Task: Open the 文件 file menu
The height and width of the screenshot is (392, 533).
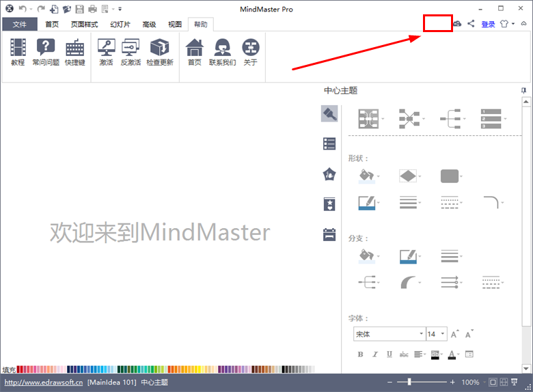Action: (20, 24)
